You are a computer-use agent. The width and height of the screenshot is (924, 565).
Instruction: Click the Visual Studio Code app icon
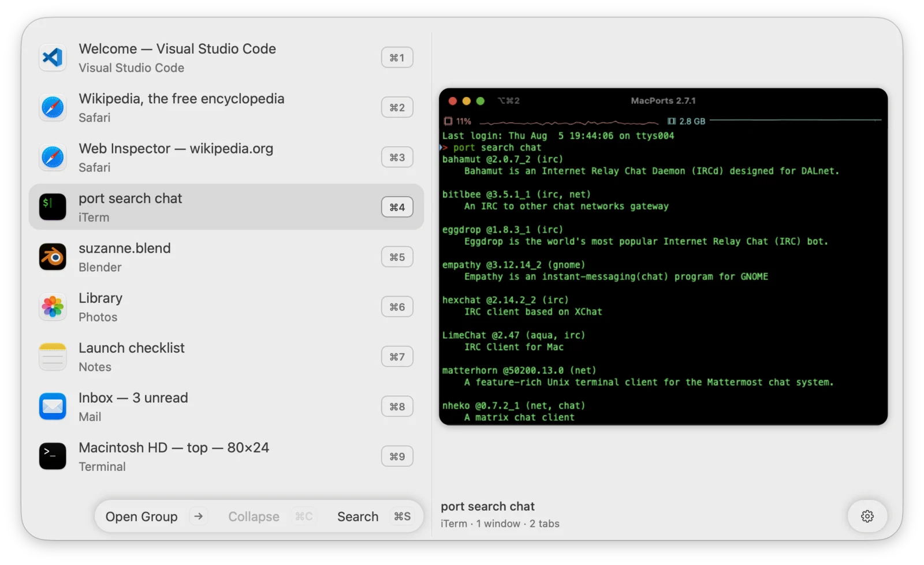pos(53,58)
